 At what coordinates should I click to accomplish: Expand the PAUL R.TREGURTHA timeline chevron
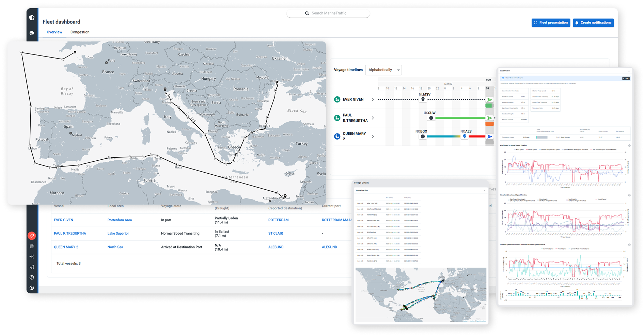[373, 118]
